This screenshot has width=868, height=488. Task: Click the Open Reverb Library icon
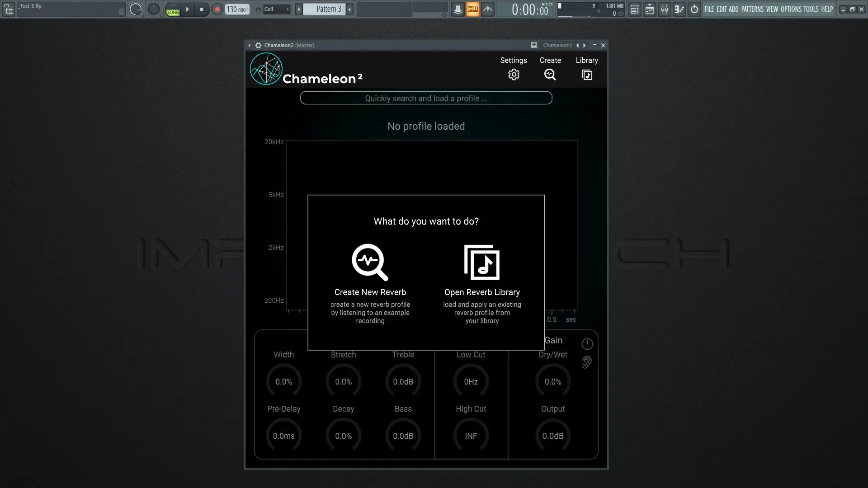click(x=482, y=263)
